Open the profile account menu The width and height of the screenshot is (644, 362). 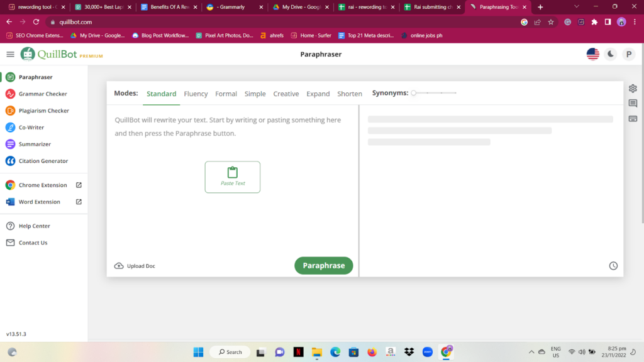[x=628, y=54]
